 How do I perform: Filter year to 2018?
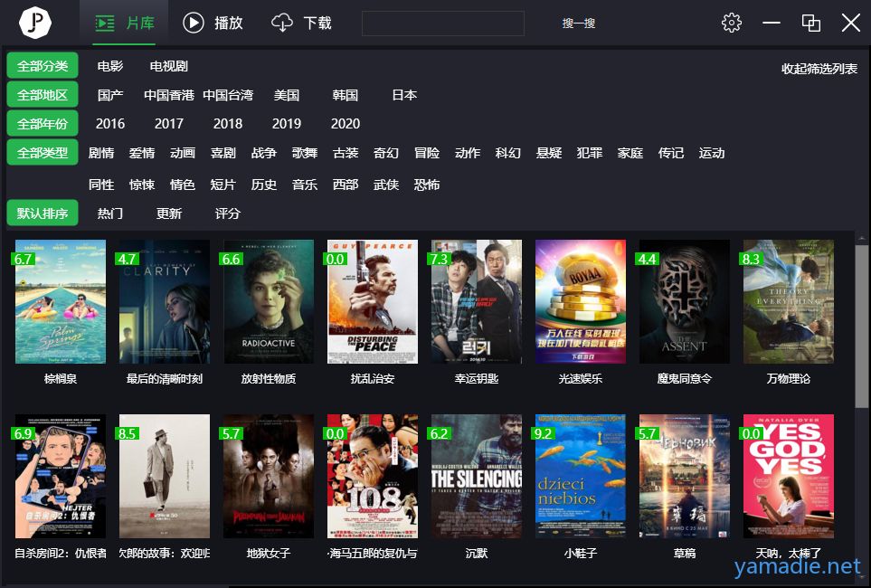(x=228, y=123)
